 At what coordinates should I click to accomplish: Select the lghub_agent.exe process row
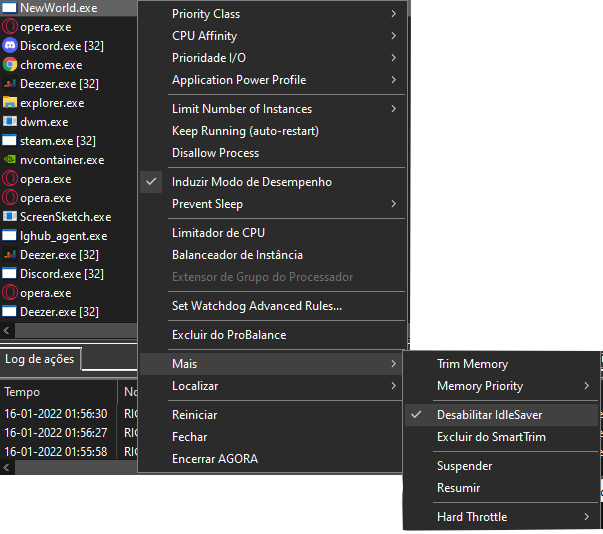pyautogui.click(x=68, y=236)
